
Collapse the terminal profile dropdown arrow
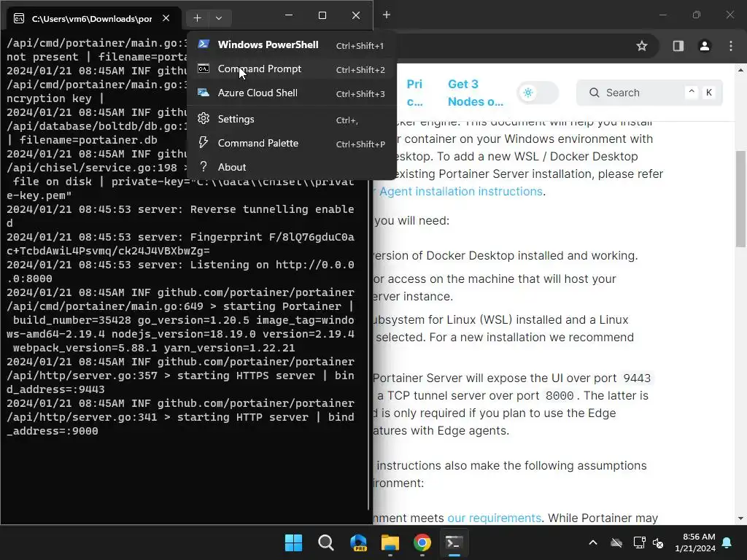click(219, 18)
